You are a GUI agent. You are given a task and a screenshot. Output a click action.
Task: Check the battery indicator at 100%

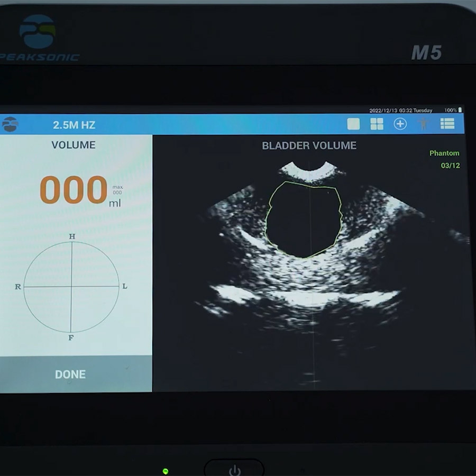click(x=453, y=110)
